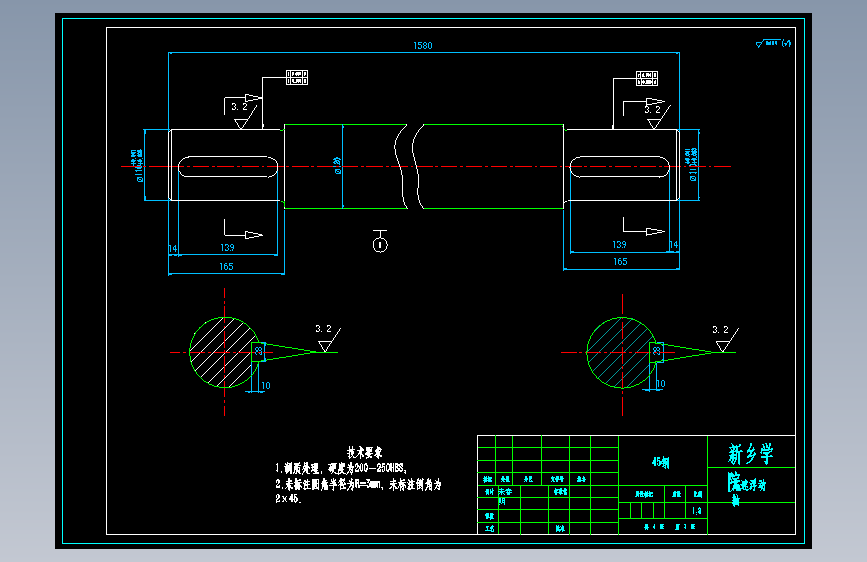
Task: Select the ø110 diameter dimension at right end
Action: point(691,164)
